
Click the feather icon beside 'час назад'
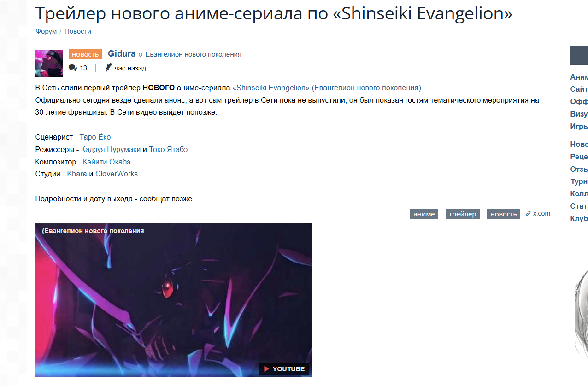point(109,68)
